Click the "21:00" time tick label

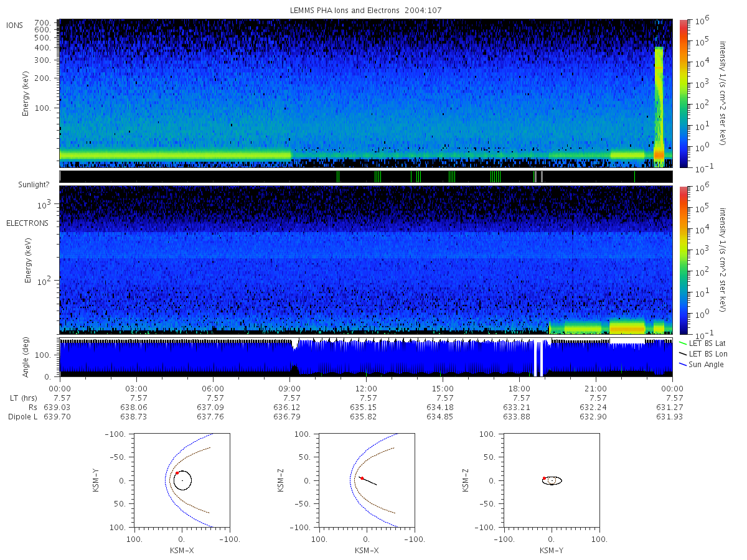coord(596,388)
